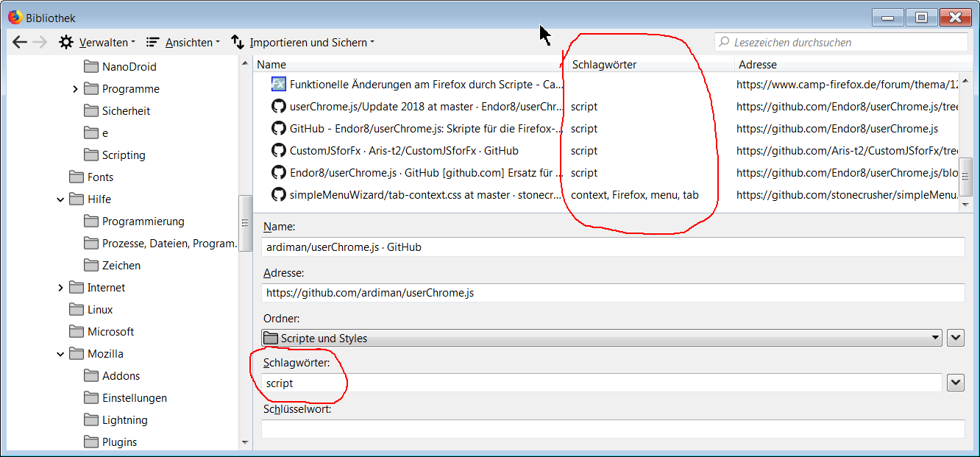Open the Ordner combo box dropdown

tap(934, 338)
